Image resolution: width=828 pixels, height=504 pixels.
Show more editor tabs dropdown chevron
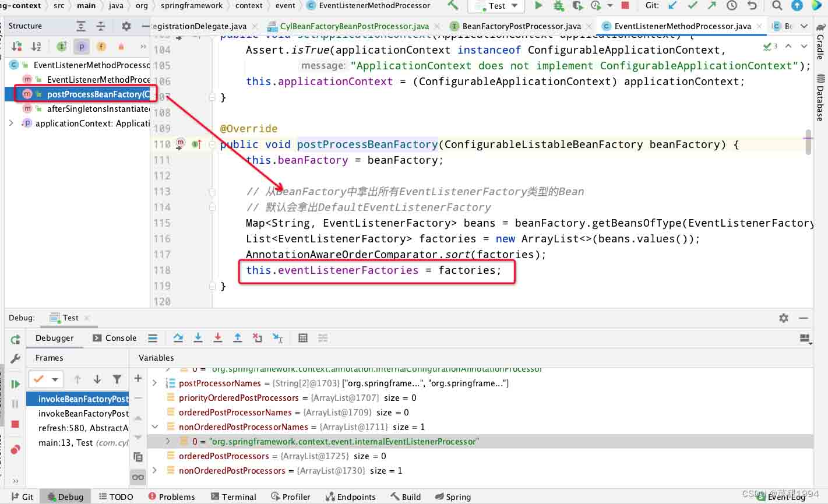804,26
